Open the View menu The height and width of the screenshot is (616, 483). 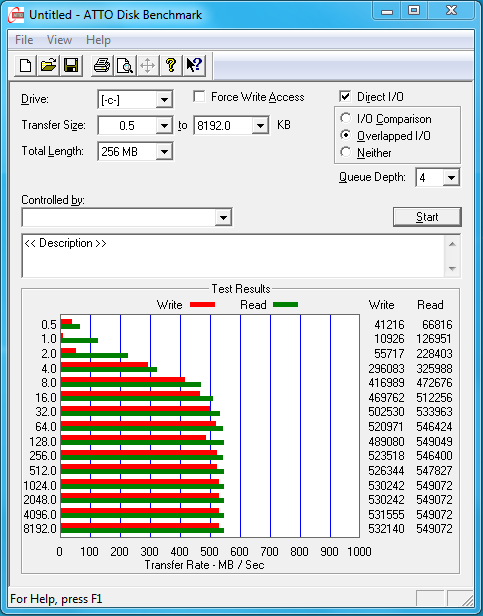click(x=59, y=40)
